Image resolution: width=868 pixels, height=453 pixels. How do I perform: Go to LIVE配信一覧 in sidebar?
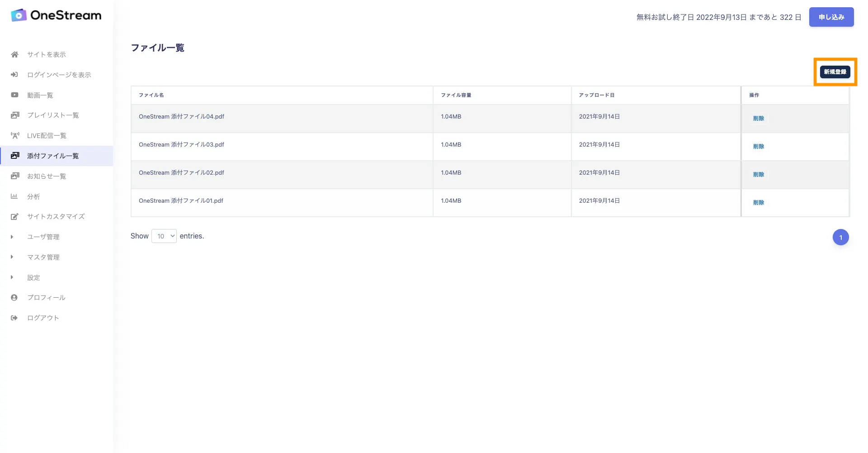coord(47,135)
